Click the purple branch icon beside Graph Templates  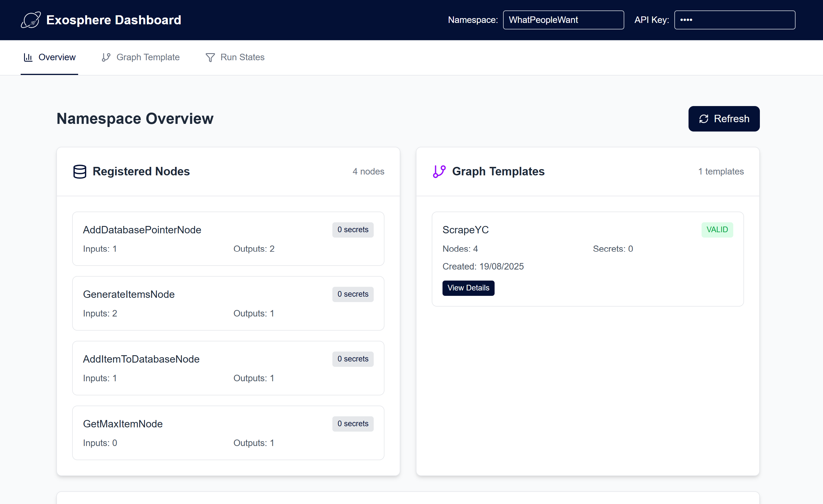[439, 171]
